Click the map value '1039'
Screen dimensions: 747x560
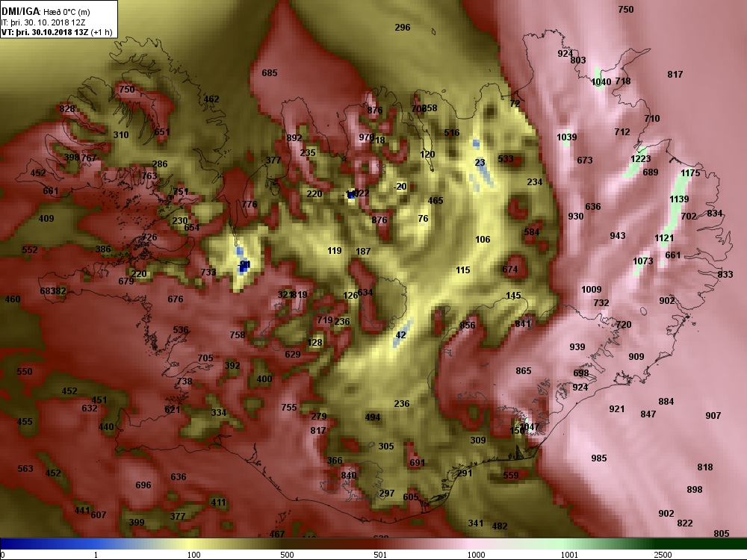566,137
